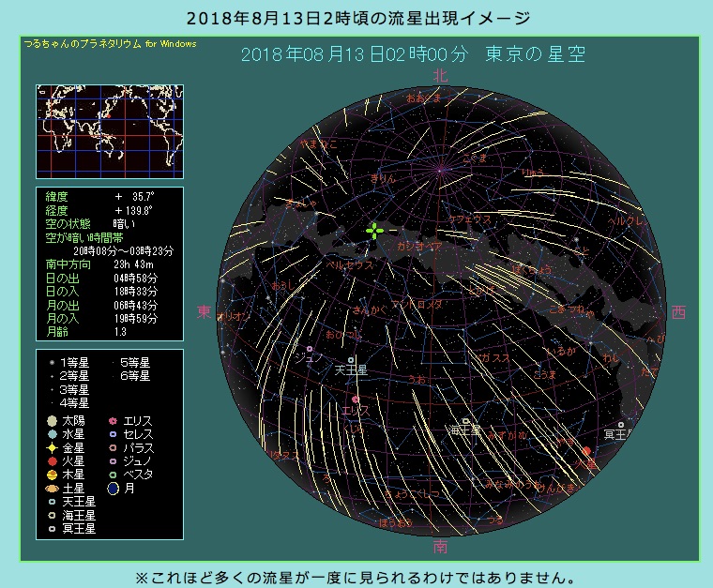
Task: Click the Venus (金星) star-shaped legend icon
Action: coord(53,448)
